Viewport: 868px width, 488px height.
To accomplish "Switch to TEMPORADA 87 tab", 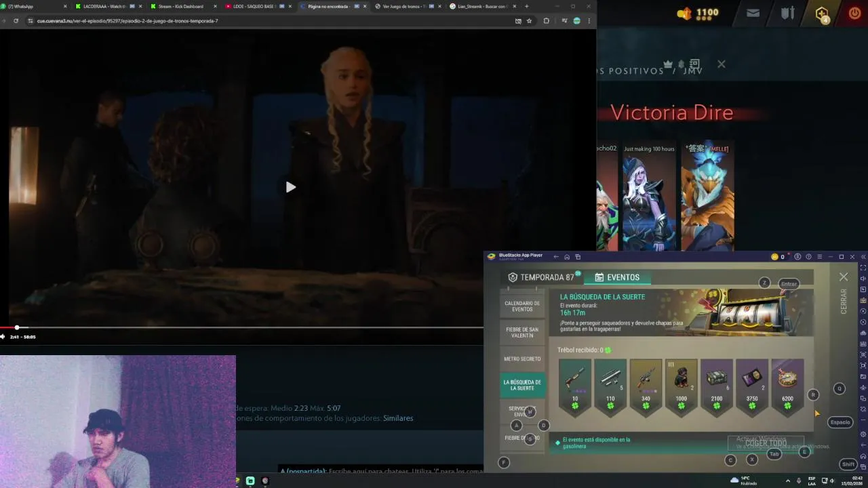I will (x=544, y=277).
